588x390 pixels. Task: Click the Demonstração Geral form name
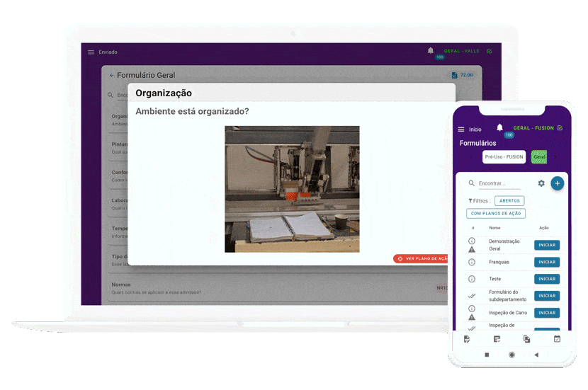[504, 245]
